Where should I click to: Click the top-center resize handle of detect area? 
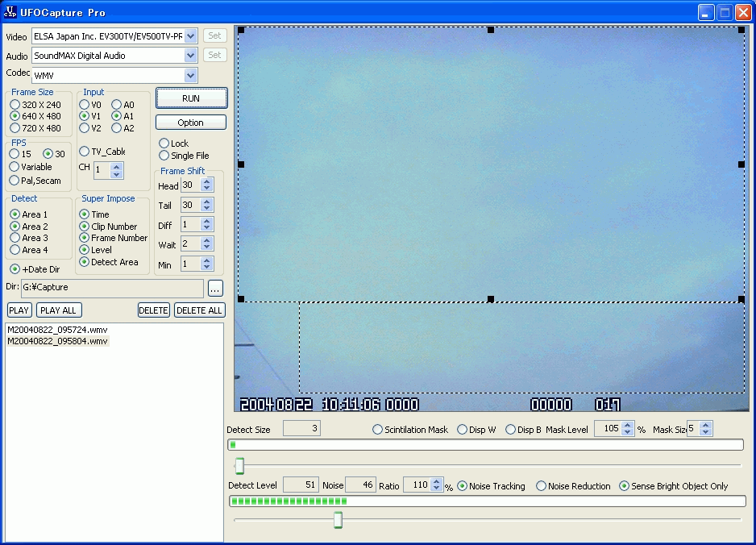click(x=491, y=30)
